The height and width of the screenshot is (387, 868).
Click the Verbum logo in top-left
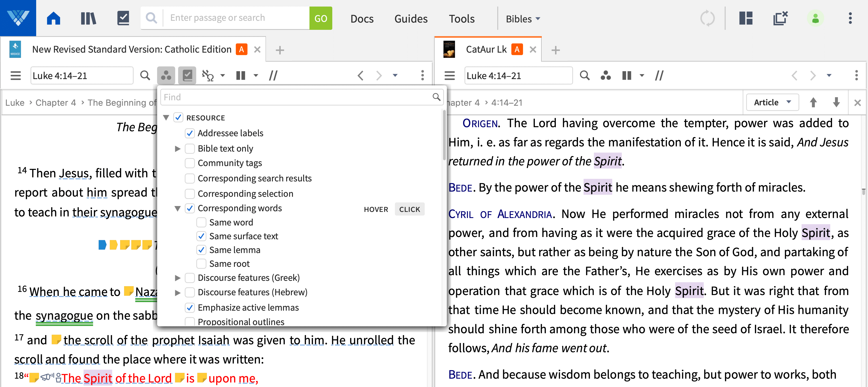[18, 18]
